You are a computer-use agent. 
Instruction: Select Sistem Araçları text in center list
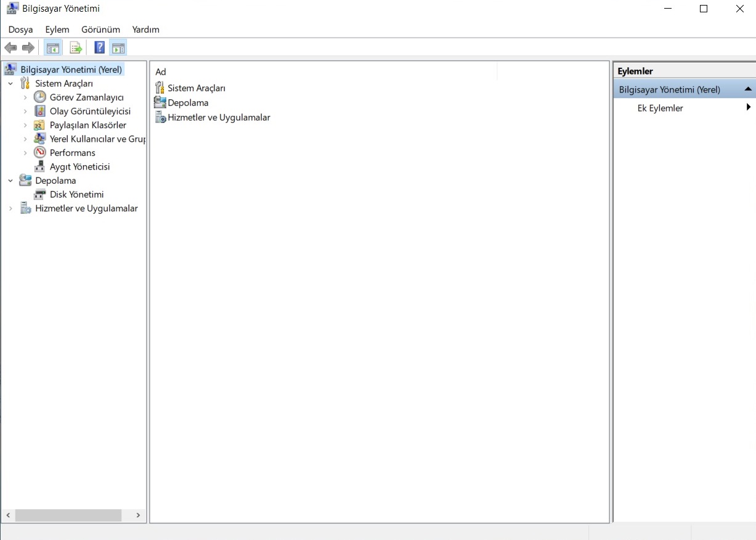(197, 88)
